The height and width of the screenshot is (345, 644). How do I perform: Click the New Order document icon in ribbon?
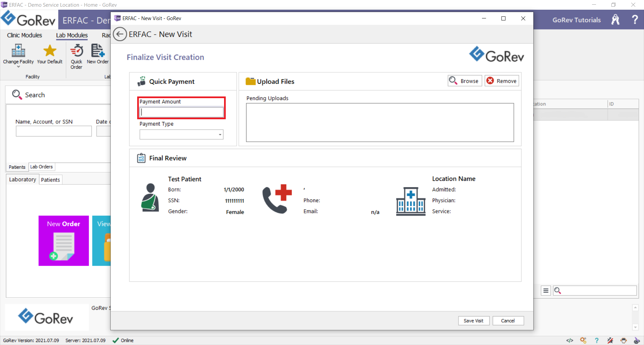(98, 51)
